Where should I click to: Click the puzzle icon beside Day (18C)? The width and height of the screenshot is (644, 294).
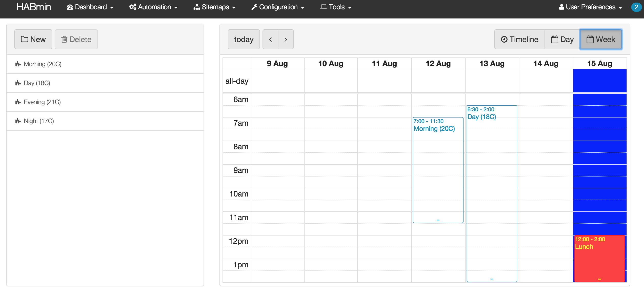pos(18,83)
